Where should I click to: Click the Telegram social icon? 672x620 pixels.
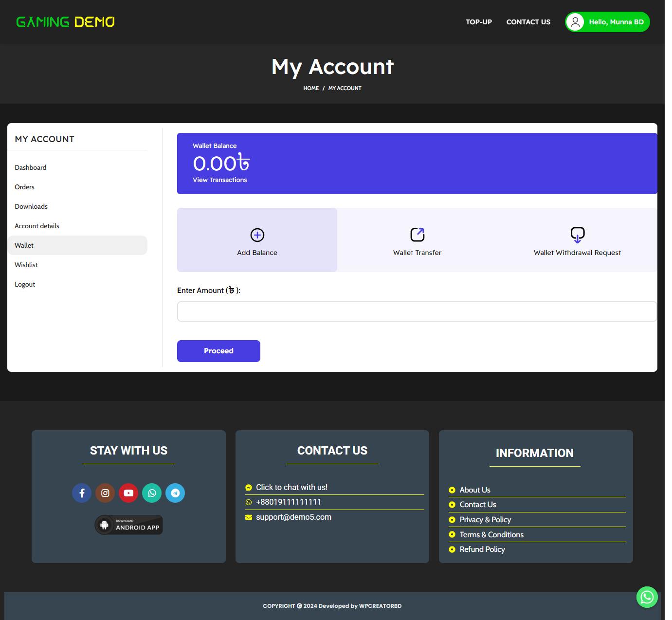(175, 493)
